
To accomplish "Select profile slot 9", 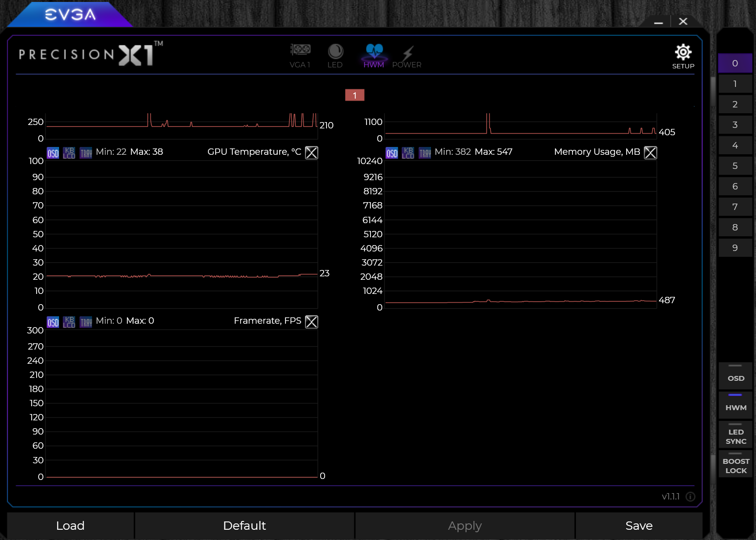I will 735,248.
